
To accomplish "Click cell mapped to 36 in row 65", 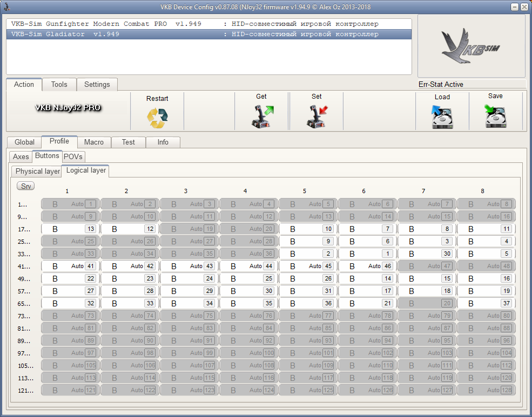I will (308, 304).
